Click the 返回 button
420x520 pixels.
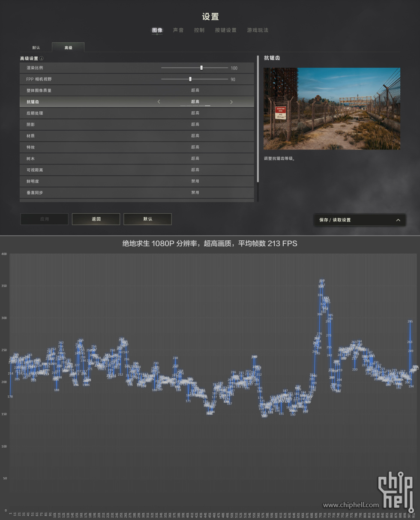96,219
